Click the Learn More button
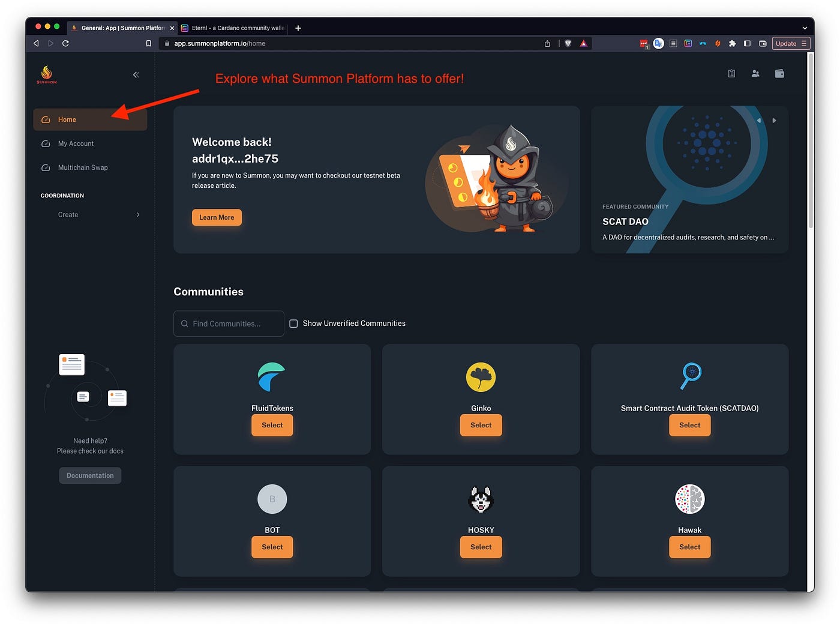This screenshot has width=840, height=626. tap(217, 217)
